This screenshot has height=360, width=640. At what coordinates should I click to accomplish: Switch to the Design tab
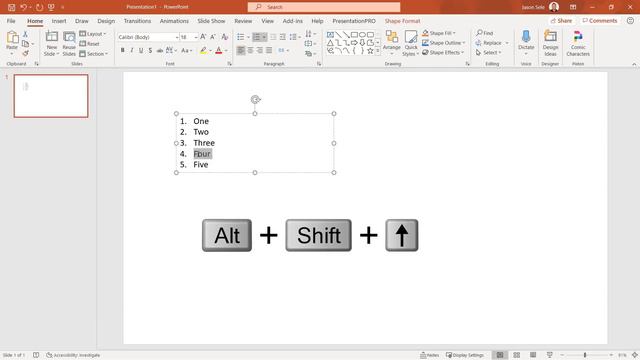[x=106, y=21]
